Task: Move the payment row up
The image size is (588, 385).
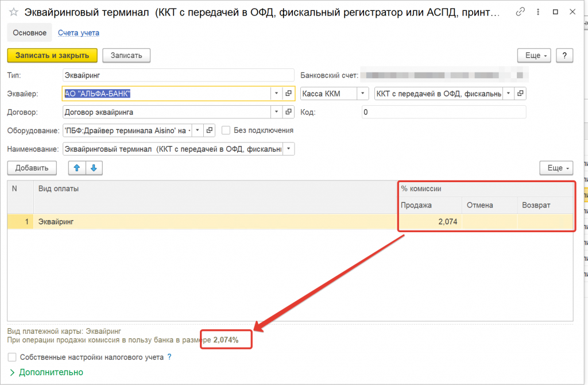Action: point(76,168)
